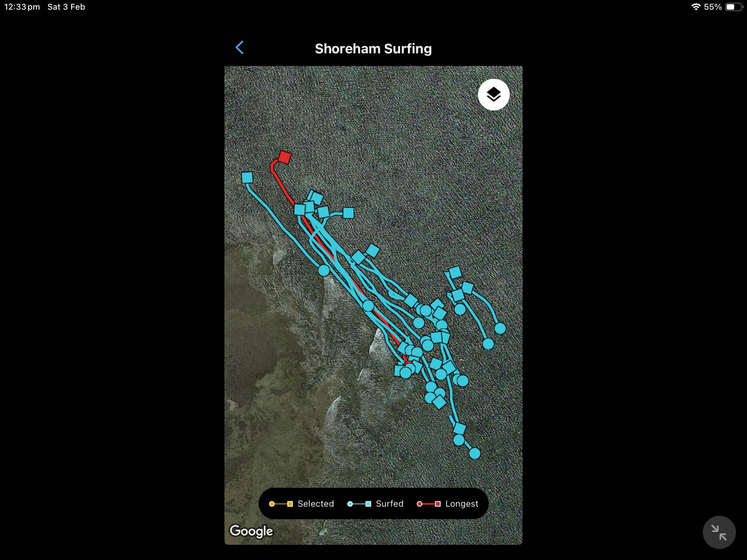747x560 pixels.
Task: Collapse the fullscreen map view
Action: tap(719, 532)
